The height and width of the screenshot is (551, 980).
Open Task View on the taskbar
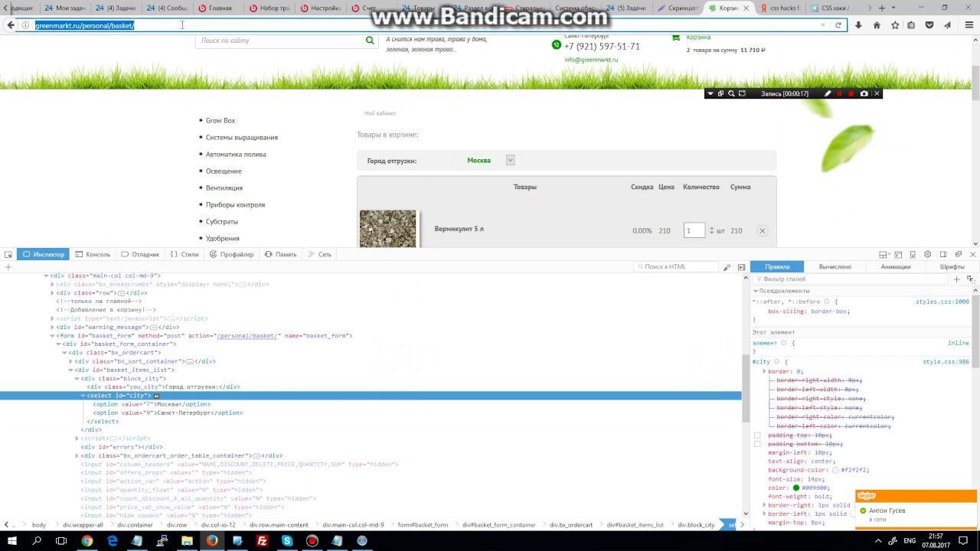coord(62,540)
